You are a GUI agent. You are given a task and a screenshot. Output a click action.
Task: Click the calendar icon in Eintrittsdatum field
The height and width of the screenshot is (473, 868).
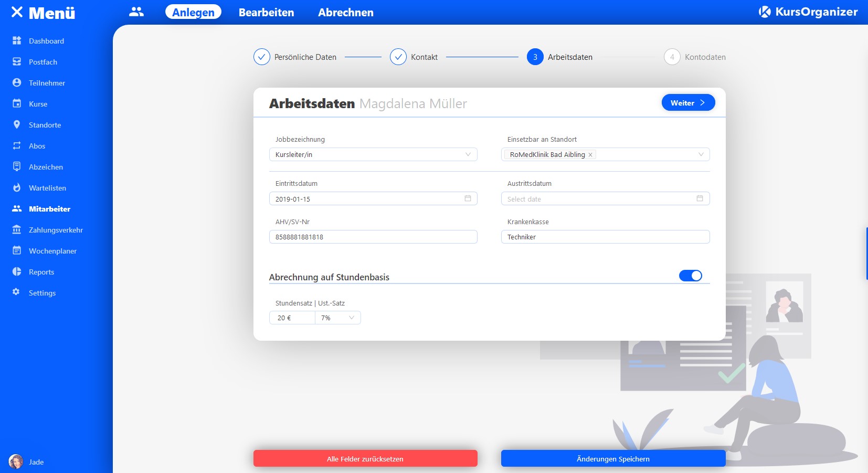pos(468,198)
